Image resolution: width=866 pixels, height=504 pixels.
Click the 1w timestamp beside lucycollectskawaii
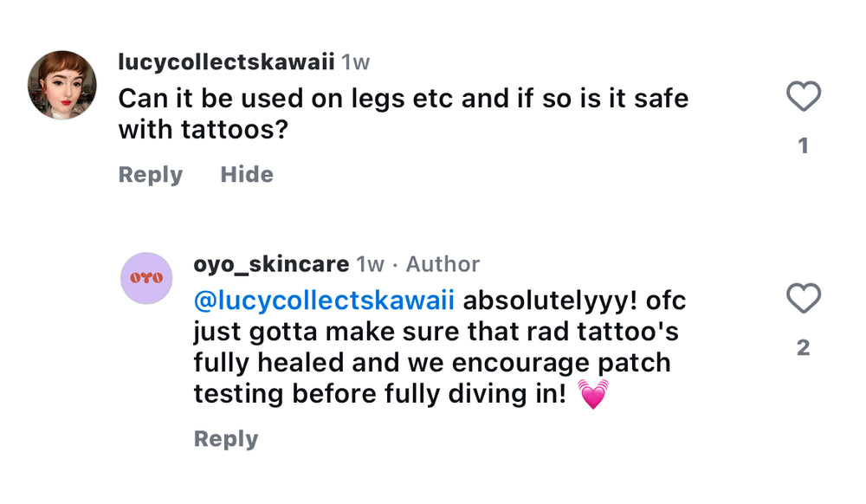point(356,63)
